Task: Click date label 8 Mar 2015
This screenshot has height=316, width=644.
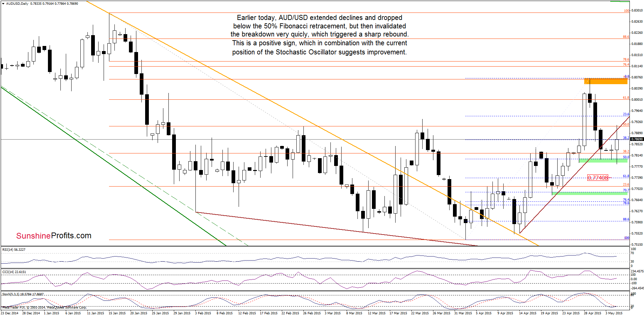Action: tap(354, 313)
